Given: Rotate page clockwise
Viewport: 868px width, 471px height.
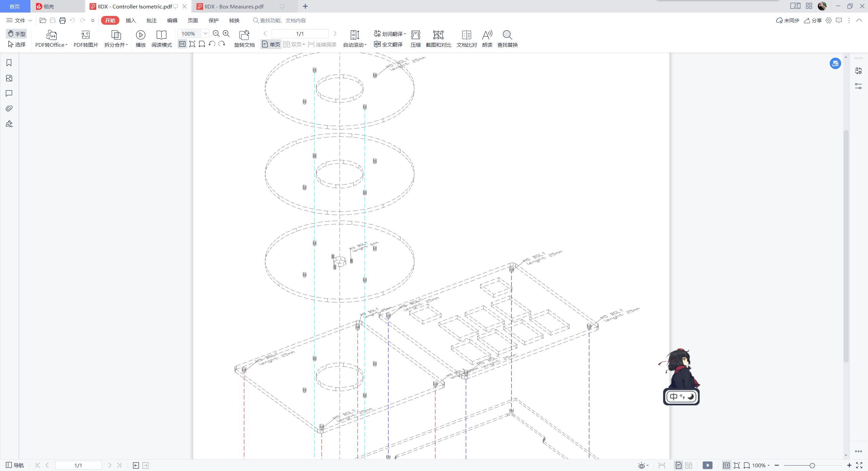Looking at the screenshot, I should click(222, 44).
